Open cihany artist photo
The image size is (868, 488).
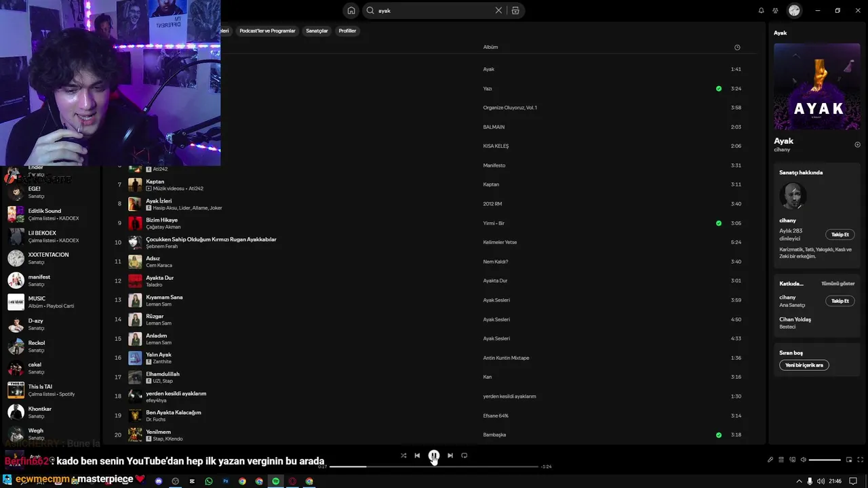(793, 197)
